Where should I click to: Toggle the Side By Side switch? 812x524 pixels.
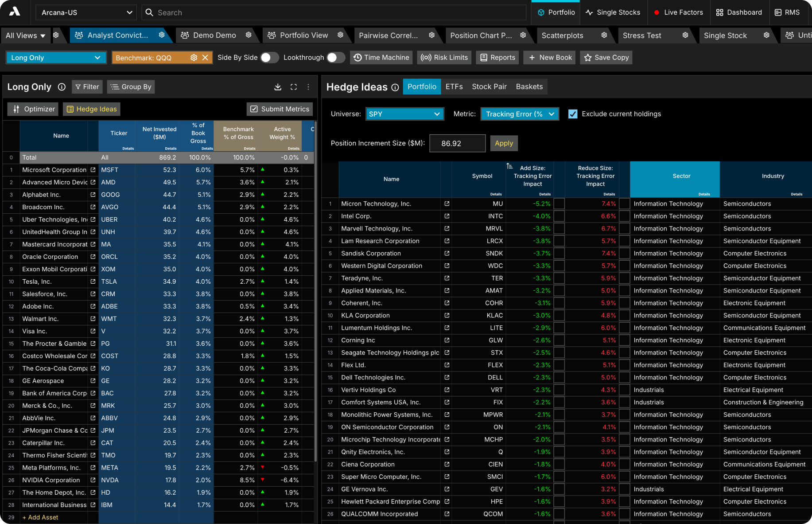[269, 58]
